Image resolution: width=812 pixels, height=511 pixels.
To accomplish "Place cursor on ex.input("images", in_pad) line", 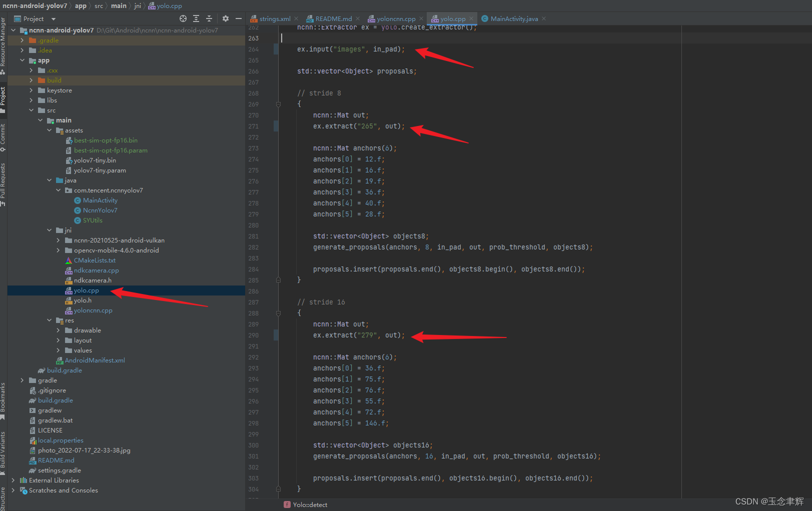I will [x=351, y=49].
